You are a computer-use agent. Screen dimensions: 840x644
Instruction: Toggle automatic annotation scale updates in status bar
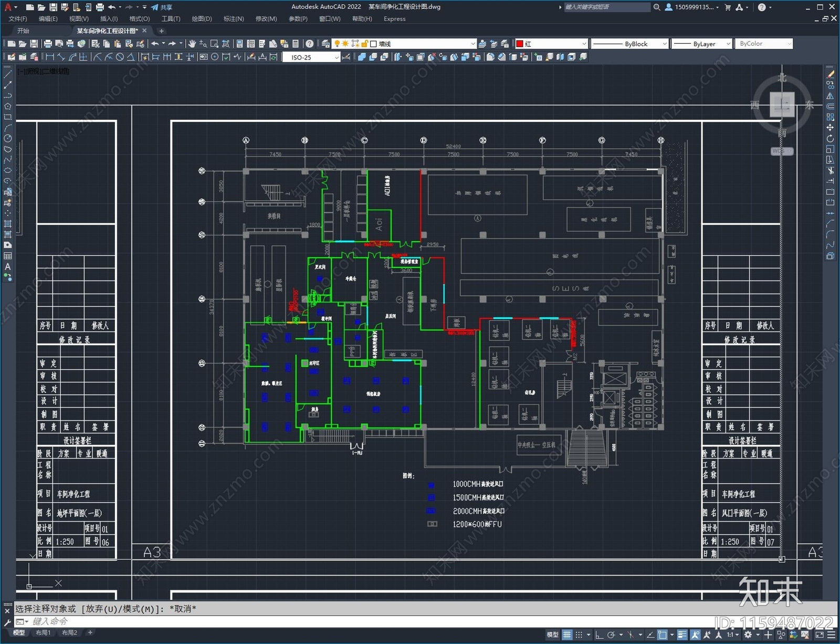pos(707,635)
